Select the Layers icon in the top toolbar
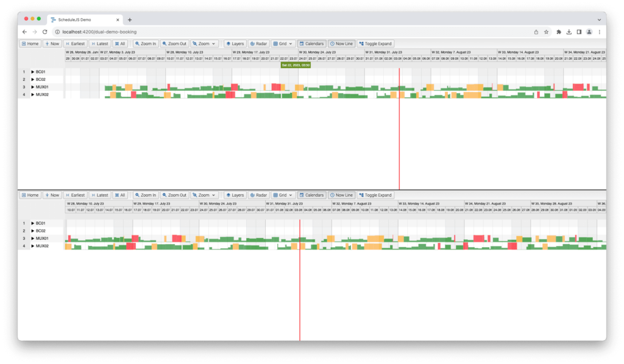This screenshot has height=364, width=624. point(235,43)
